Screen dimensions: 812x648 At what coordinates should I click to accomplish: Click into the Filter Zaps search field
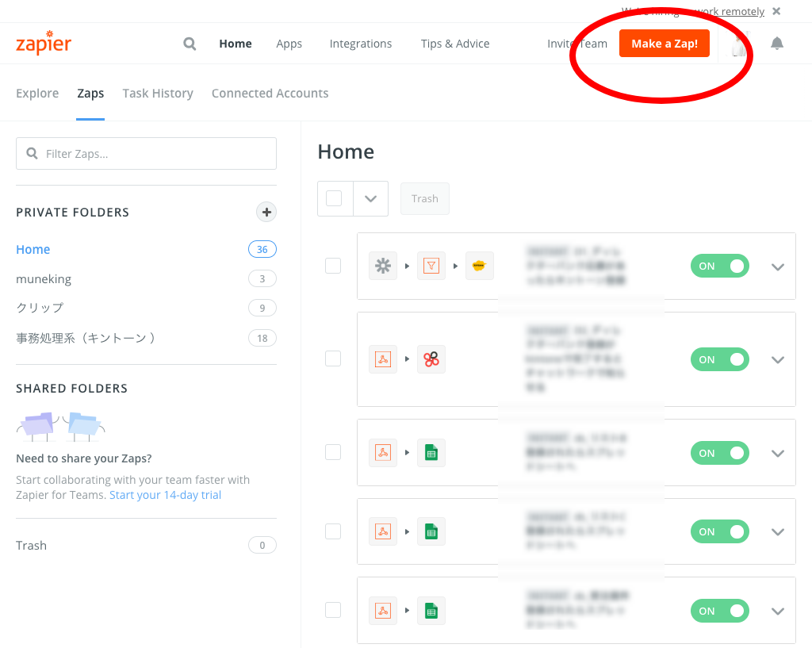pyautogui.click(x=146, y=153)
